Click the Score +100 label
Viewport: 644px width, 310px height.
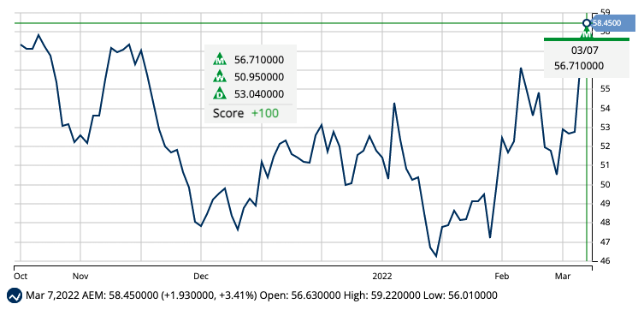coord(245,114)
